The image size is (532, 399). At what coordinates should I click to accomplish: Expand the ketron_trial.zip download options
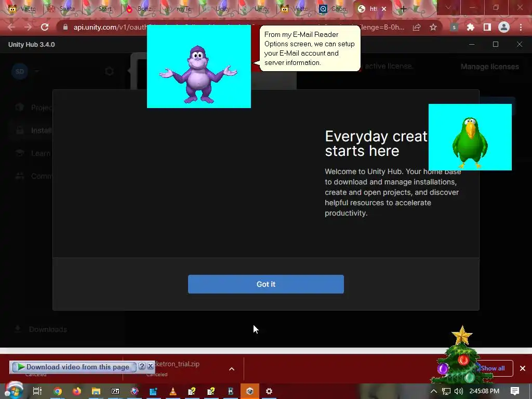[x=232, y=369]
